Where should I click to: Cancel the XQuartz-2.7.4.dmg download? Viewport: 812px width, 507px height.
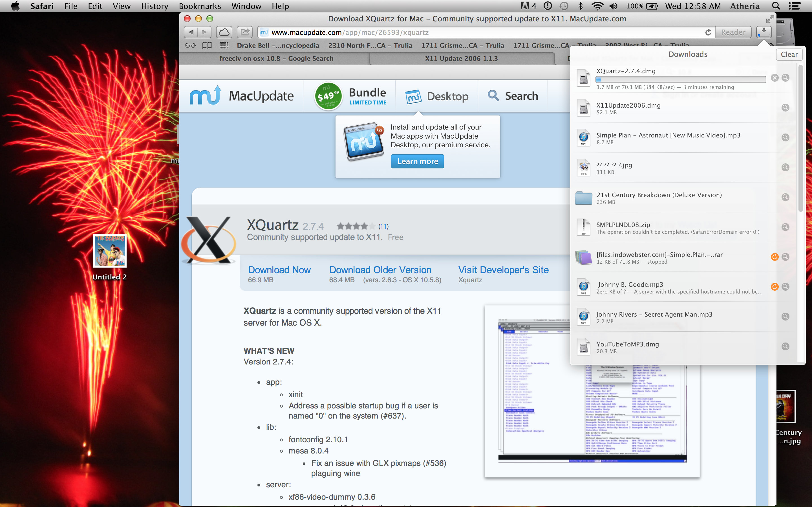point(775,78)
